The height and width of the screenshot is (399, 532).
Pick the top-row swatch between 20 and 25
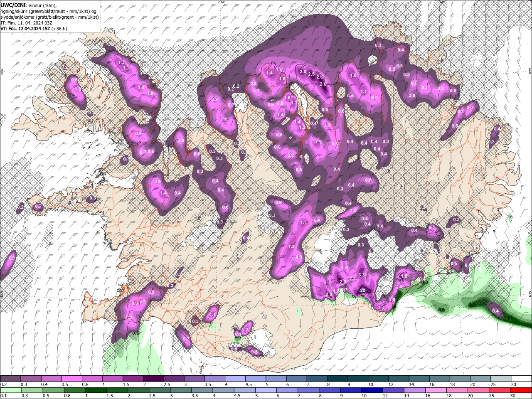(480, 379)
